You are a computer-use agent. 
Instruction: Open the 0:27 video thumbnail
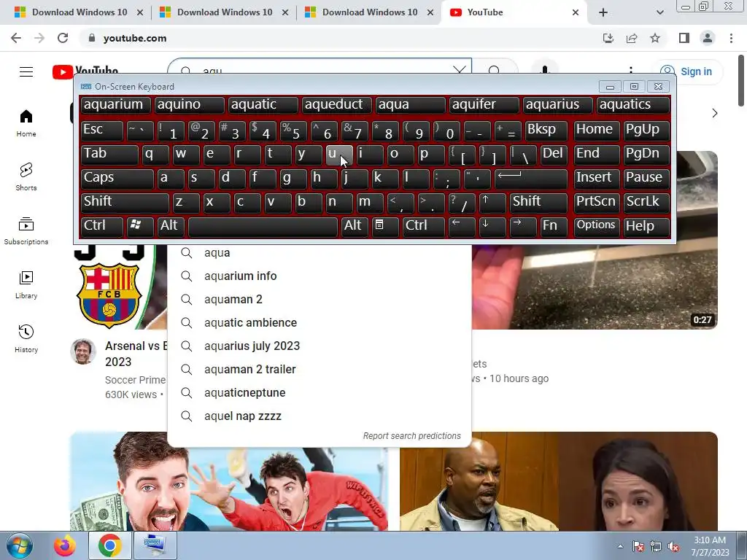click(595, 286)
